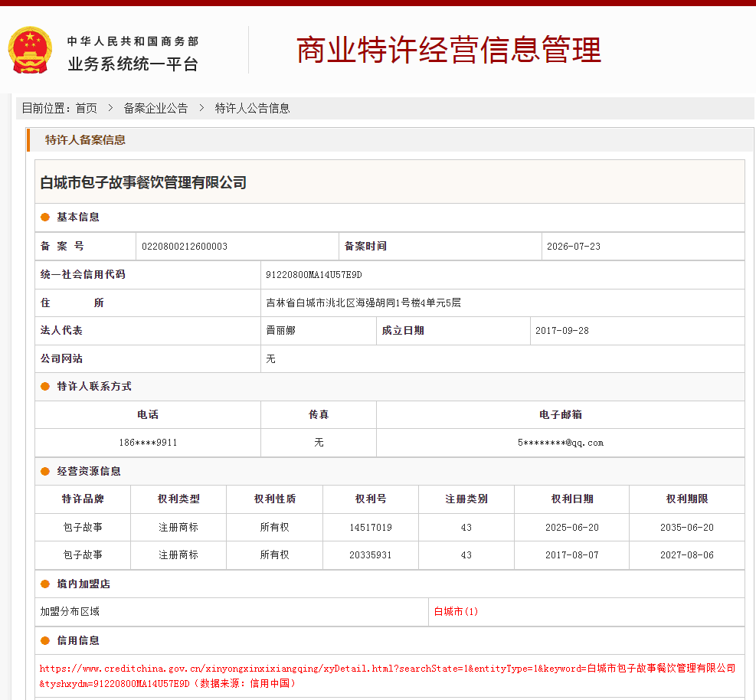Click the 特许品牌 column header
The image size is (756, 700).
(83, 499)
